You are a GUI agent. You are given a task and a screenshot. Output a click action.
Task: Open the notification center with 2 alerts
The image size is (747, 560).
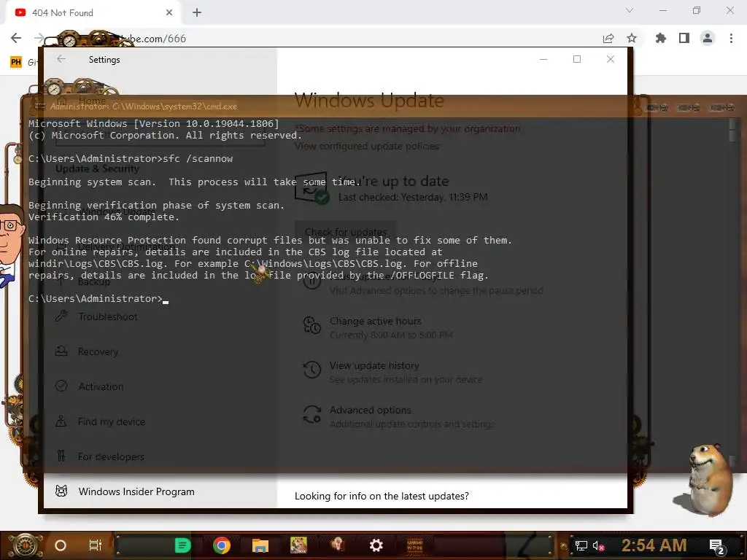click(717, 547)
